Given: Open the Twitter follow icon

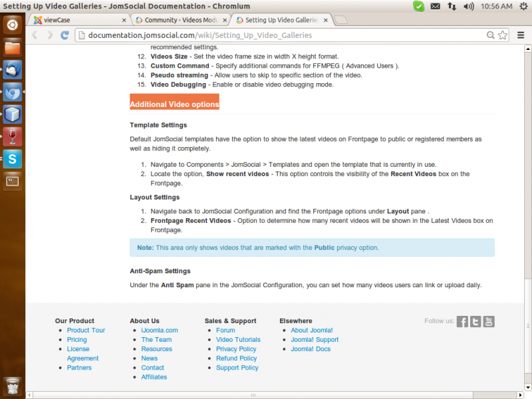Looking at the screenshot, I should click(475, 321).
